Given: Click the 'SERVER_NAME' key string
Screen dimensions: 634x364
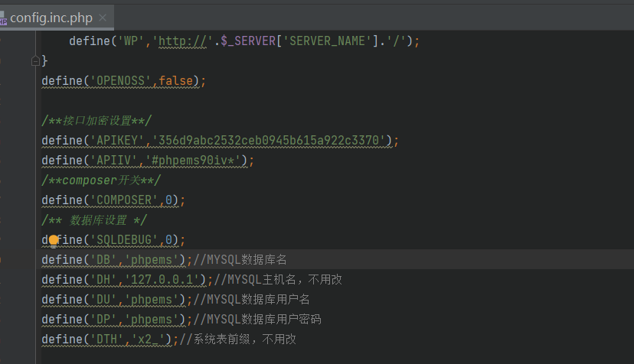Looking at the screenshot, I should click(327, 41).
